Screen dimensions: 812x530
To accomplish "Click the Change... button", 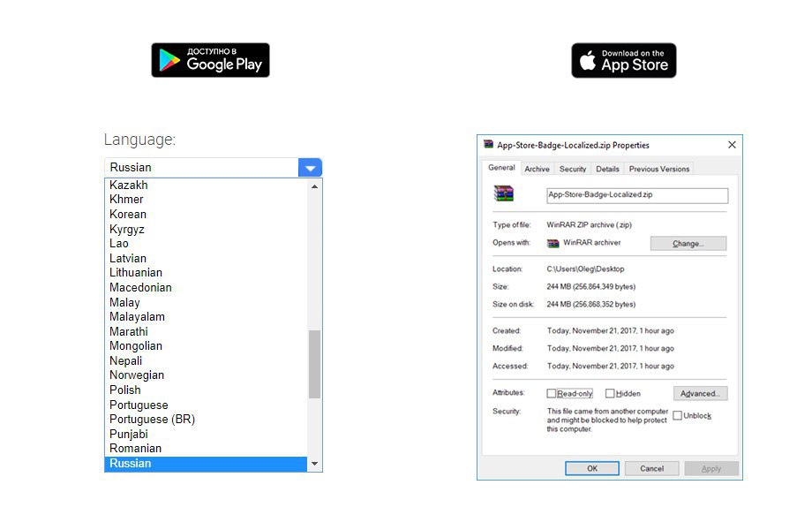I will (688, 244).
